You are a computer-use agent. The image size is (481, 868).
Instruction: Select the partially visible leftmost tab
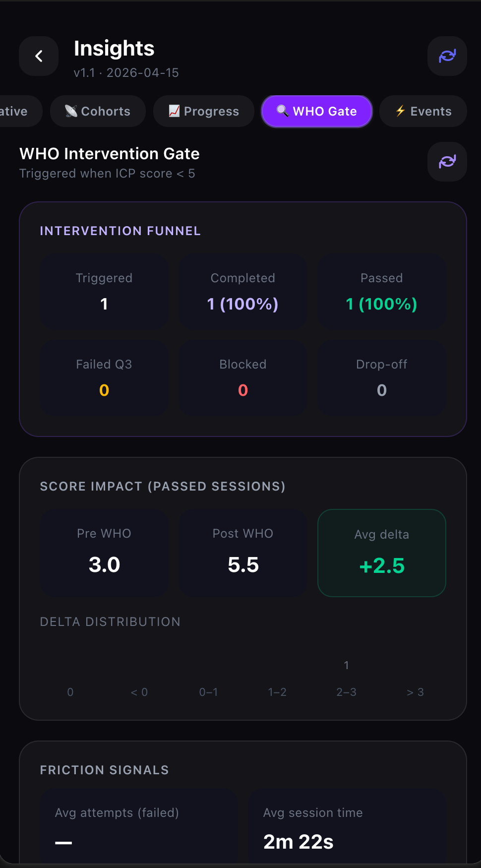(17, 111)
